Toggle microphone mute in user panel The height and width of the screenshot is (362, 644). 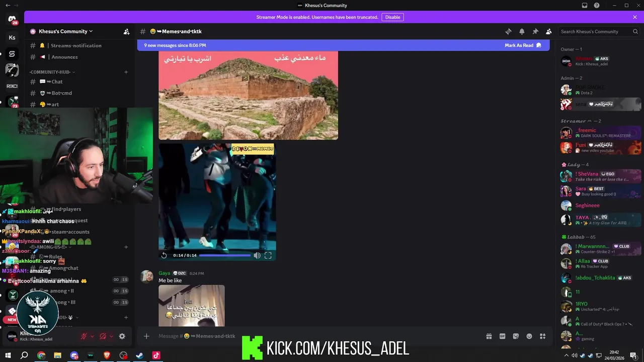[85, 336]
